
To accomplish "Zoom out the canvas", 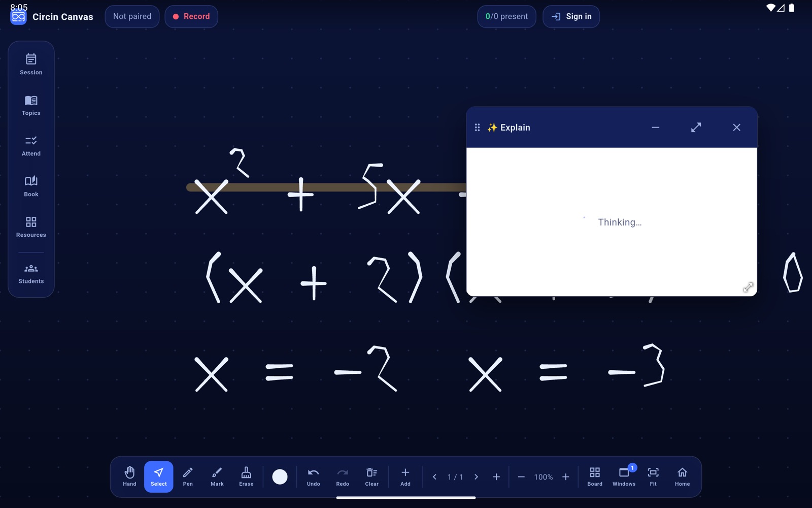I will (521, 477).
